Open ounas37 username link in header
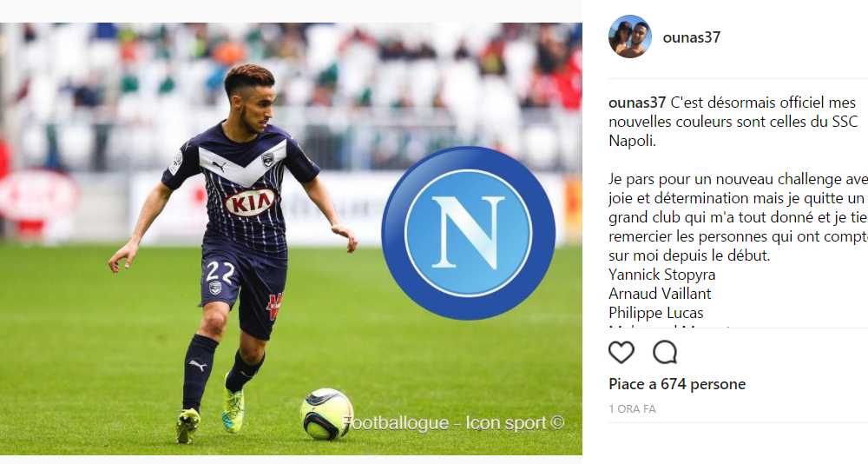Image resolution: width=868 pixels, height=464 pixels. 692,37
